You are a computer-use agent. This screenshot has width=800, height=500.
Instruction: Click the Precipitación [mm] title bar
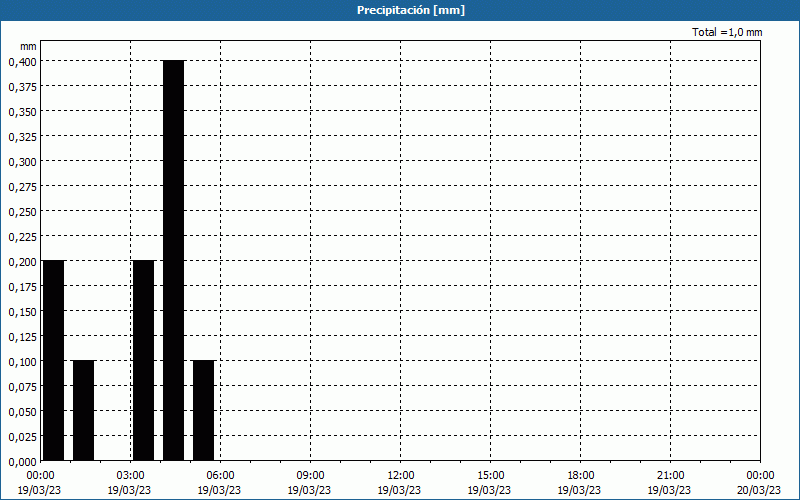[x=400, y=10]
